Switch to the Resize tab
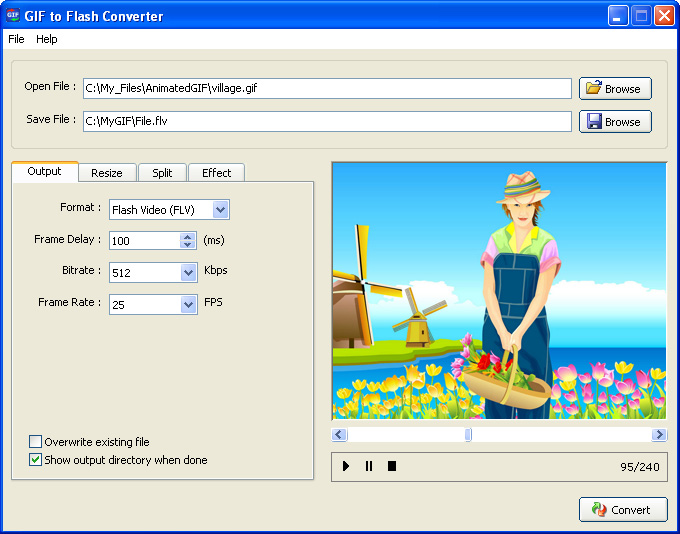The height and width of the screenshot is (534, 680). coord(107,173)
